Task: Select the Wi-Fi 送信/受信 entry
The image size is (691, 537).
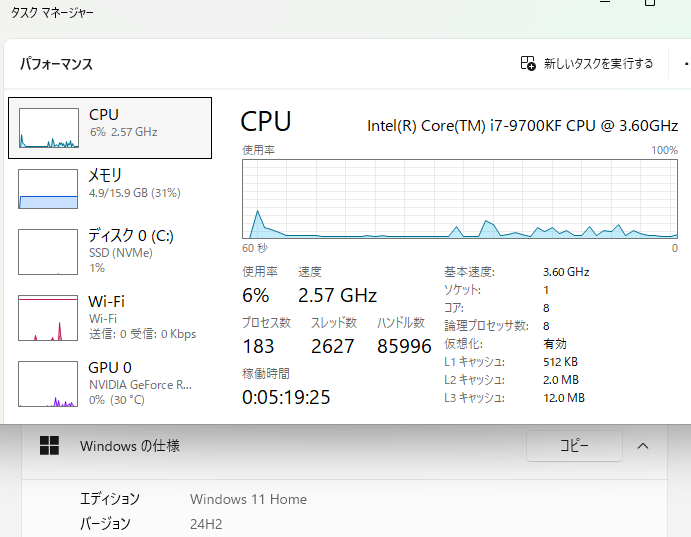Action: tap(110, 318)
